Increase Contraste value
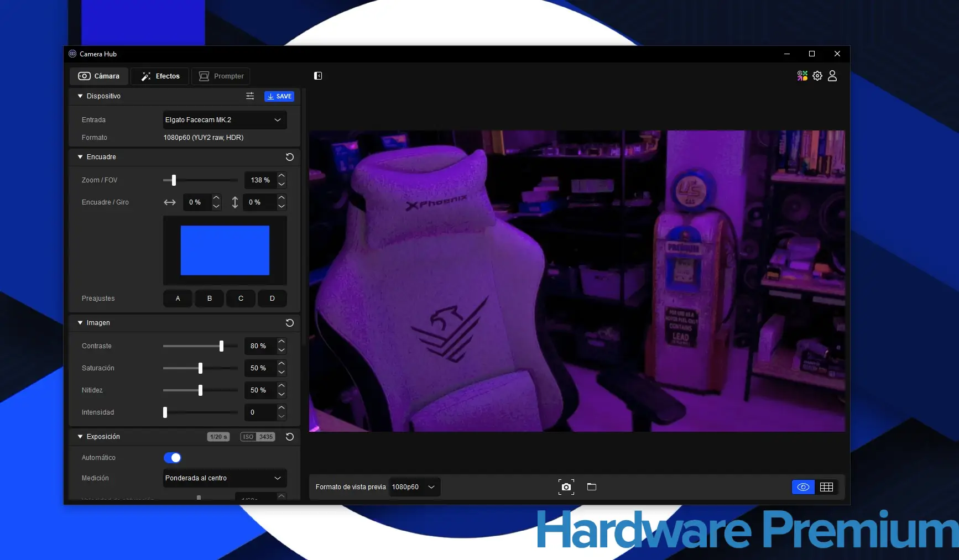Screen dimensions: 959x560 282,342
